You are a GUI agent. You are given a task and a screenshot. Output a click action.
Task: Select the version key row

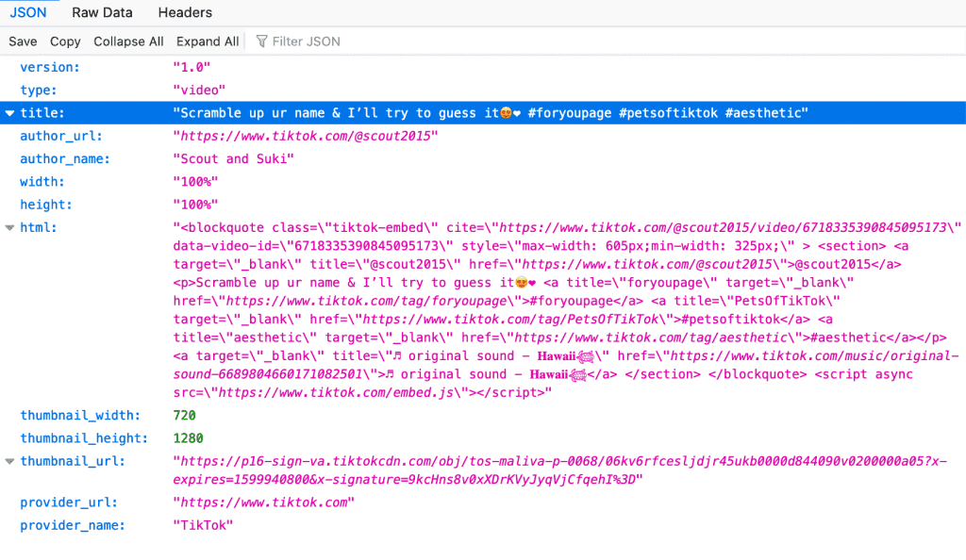click(x=50, y=68)
